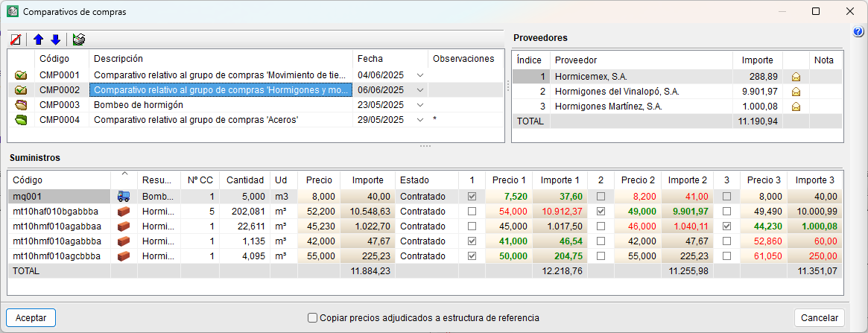Check supplier 2 for mq001
The width and height of the screenshot is (868, 333).
click(x=601, y=196)
